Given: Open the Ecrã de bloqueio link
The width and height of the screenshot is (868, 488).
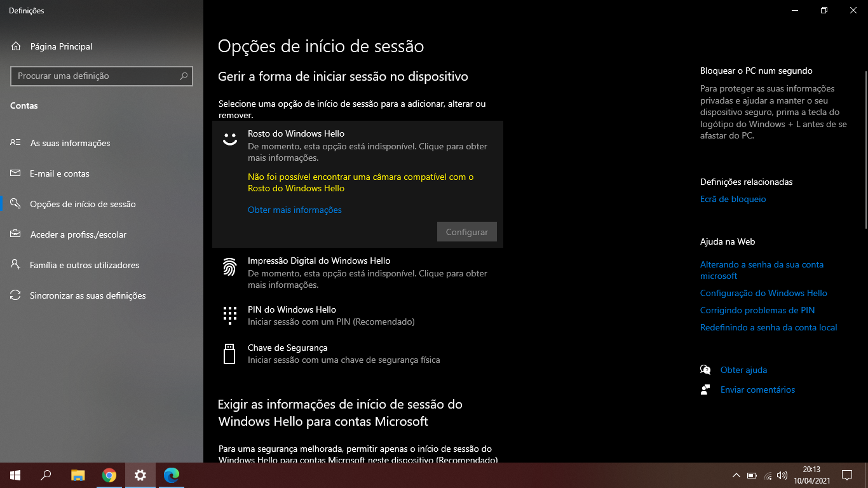Looking at the screenshot, I should [733, 199].
